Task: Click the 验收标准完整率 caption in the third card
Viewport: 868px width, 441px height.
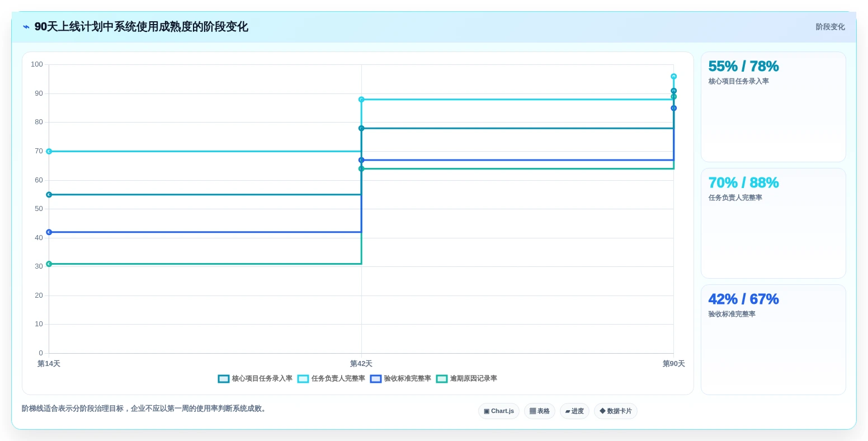Action: click(732, 315)
